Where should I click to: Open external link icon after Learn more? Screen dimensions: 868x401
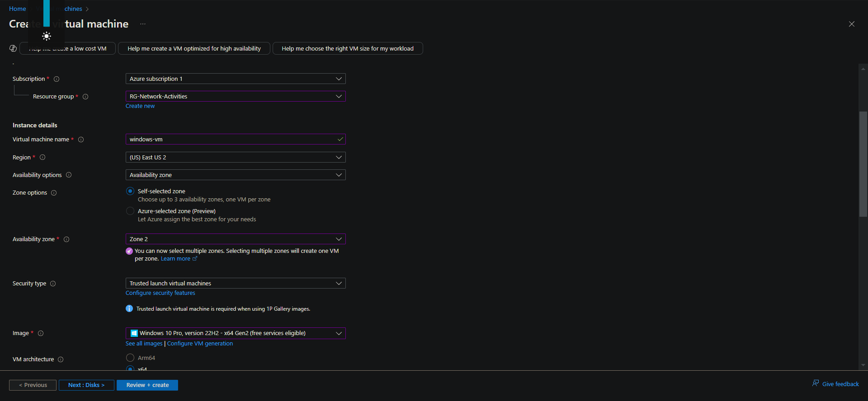click(x=195, y=259)
